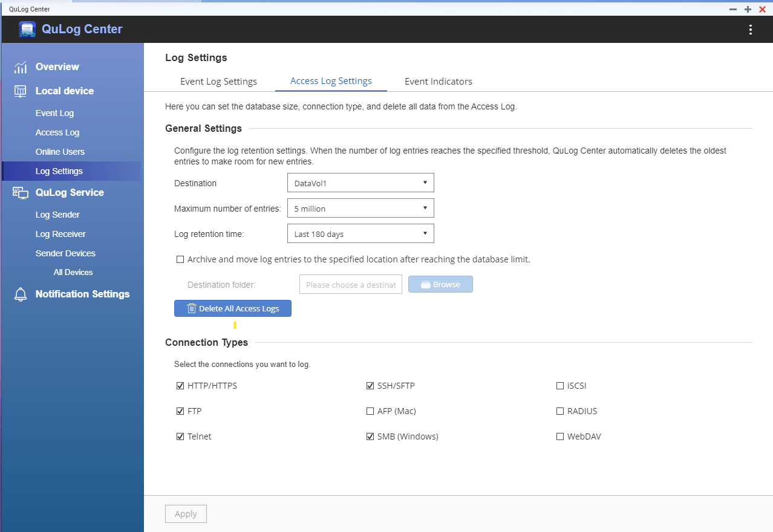Open the three-dot more options menu
This screenshot has height=532, width=773.
750,30
